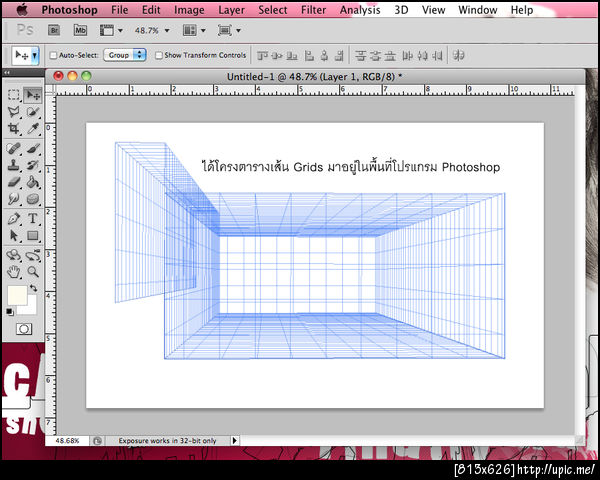Select the Path Selection tool
This screenshot has width=600, height=480.
pos(14,235)
